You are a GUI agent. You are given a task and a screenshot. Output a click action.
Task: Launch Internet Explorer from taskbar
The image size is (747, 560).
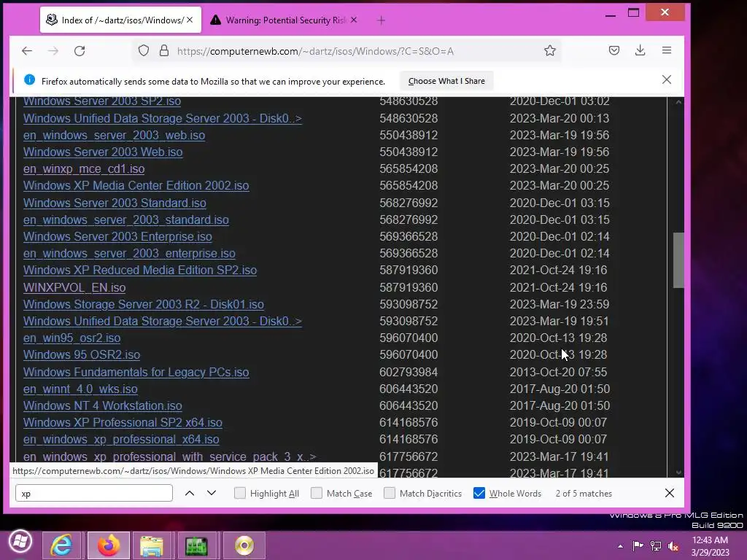tap(61, 545)
